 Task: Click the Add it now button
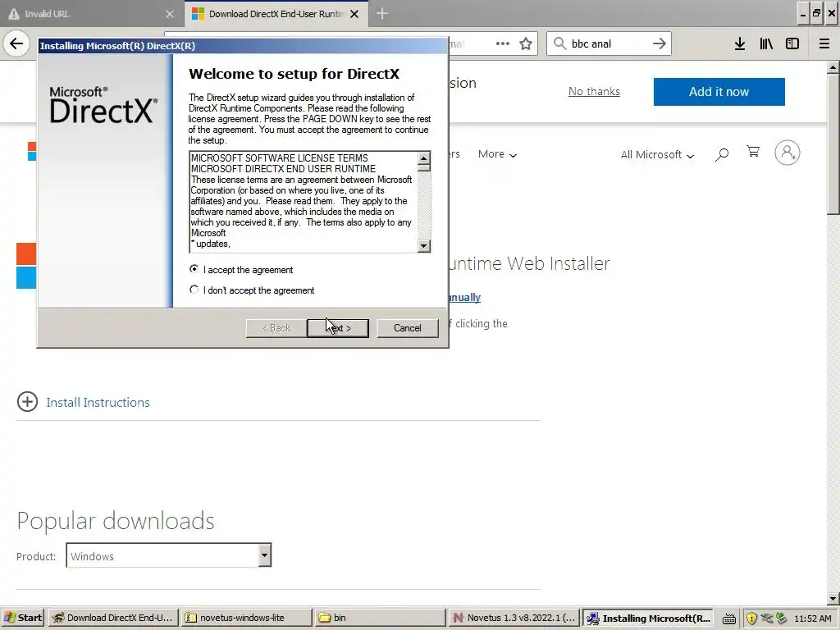tap(719, 92)
